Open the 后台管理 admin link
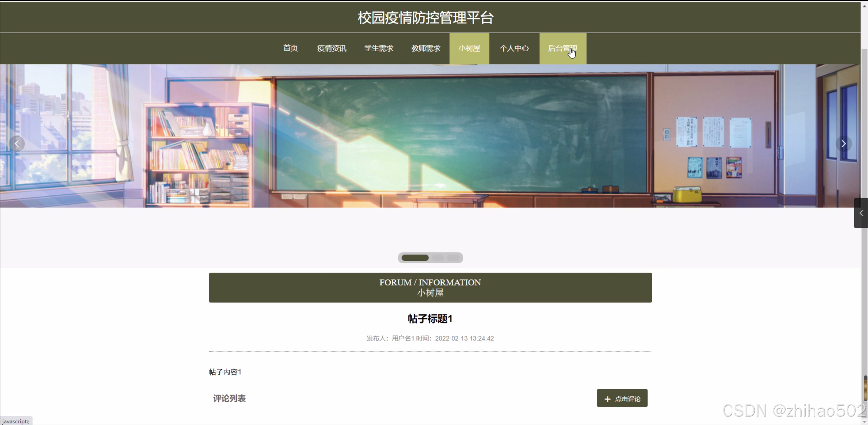 coord(562,48)
